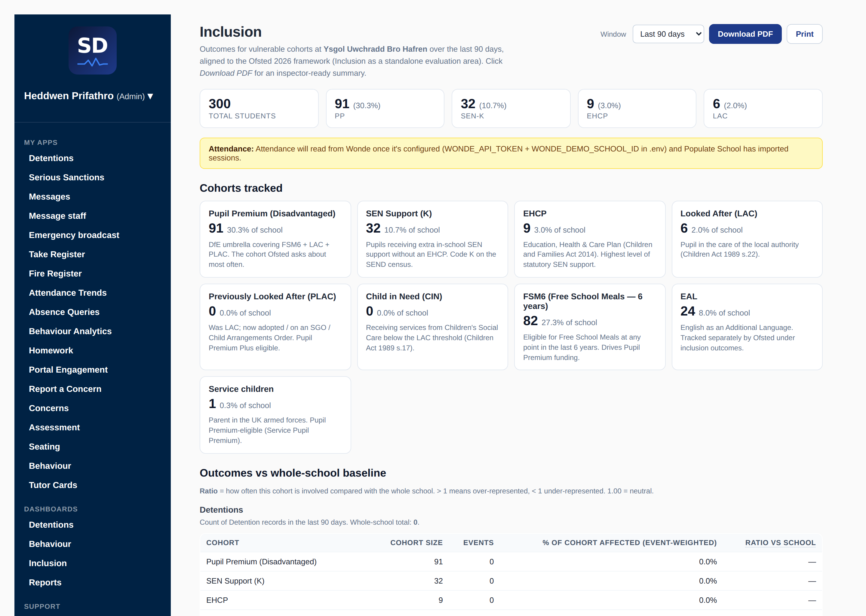
Task: Click 'Outcomes vs whole-school baseline' heading
Action: pos(293,473)
